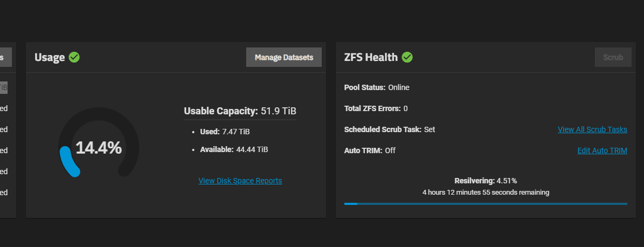Click the resilver time remaining text
Image resolution: width=644 pixels, height=247 pixels.
tap(485, 192)
